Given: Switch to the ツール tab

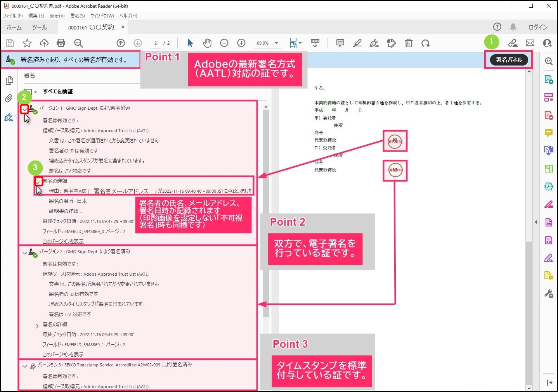Looking at the screenshot, I should click(39, 28).
